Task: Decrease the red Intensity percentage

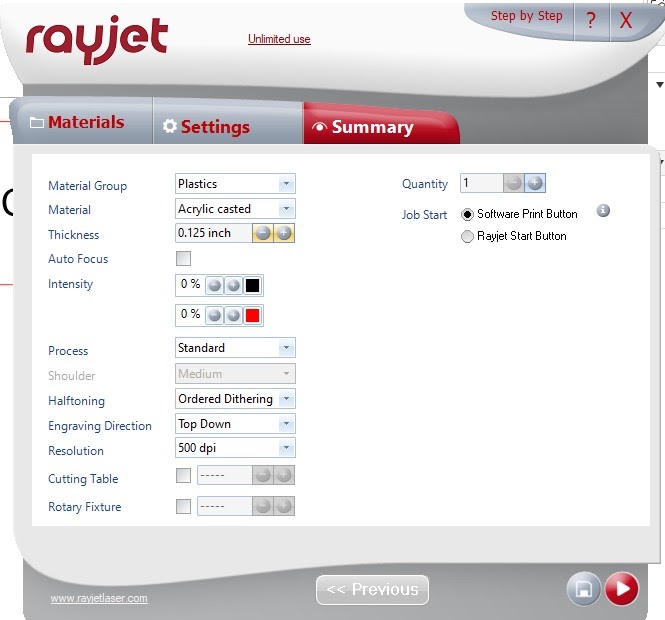Action: click(214, 315)
